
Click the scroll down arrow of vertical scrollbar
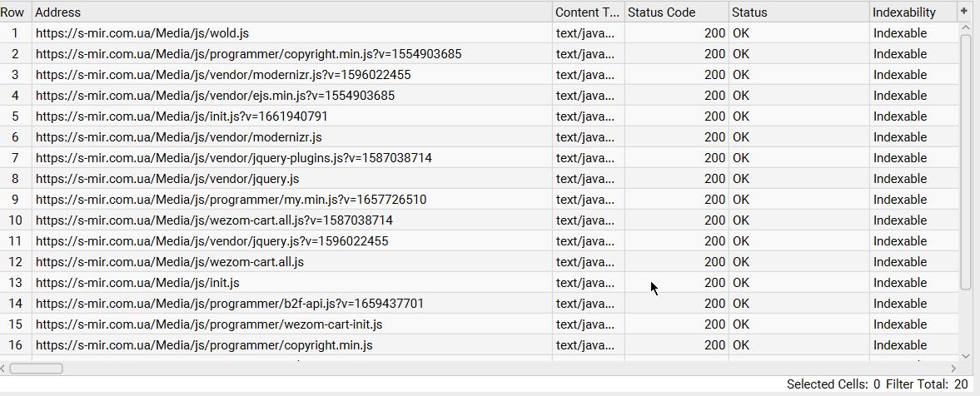[x=966, y=355]
